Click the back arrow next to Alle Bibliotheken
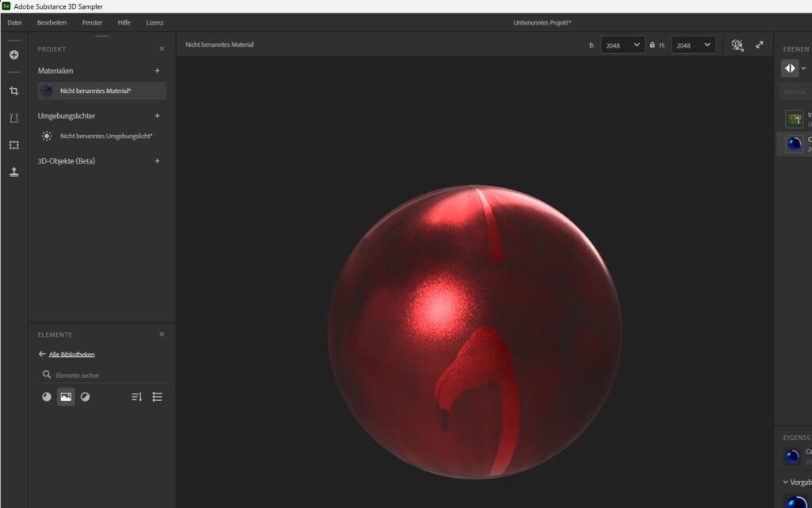This screenshot has width=812, height=508. 42,354
